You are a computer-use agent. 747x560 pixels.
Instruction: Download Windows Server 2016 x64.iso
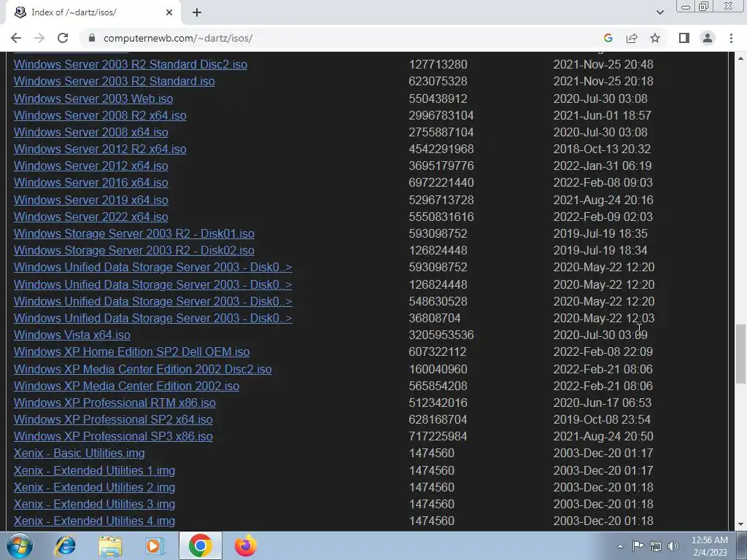click(91, 182)
